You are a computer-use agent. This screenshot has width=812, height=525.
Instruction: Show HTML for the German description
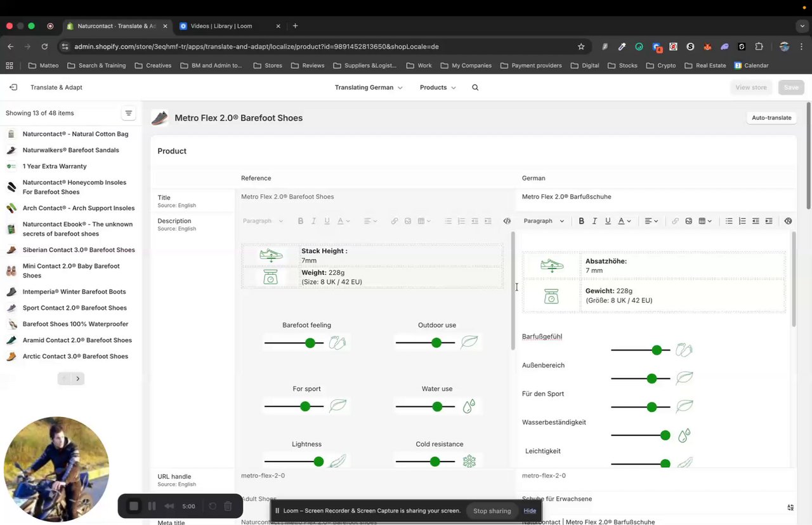pyautogui.click(x=788, y=221)
